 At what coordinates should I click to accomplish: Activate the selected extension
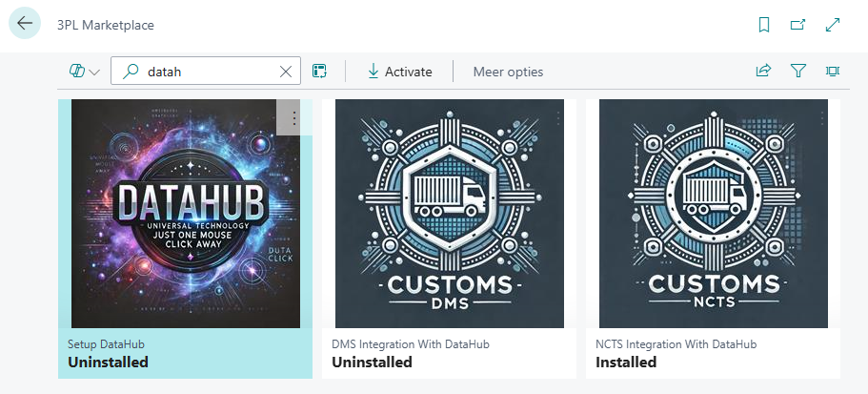tap(399, 72)
